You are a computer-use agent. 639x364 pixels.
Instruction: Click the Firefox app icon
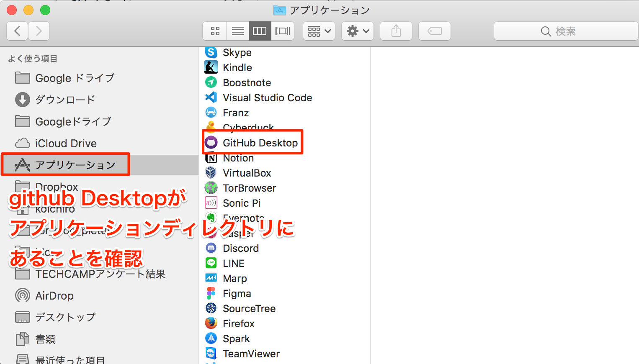coord(211,323)
